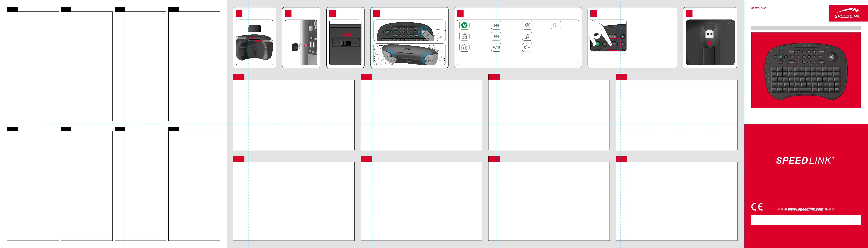868x248 pixels.
Task: Click the www.speedlink.com web address
Action: pyautogui.click(x=805, y=209)
